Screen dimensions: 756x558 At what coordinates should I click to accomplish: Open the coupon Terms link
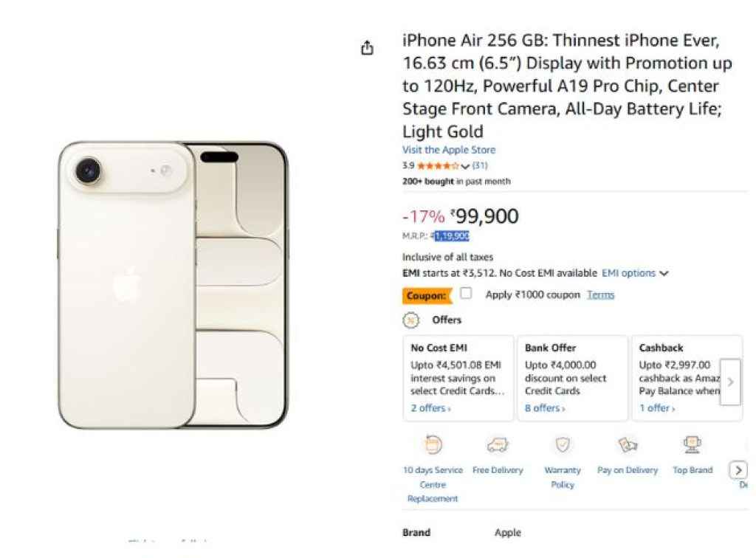click(x=600, y=294)
